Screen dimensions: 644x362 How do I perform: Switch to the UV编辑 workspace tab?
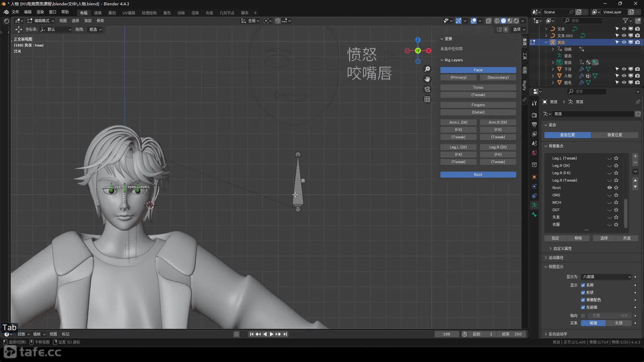point(128,13)
